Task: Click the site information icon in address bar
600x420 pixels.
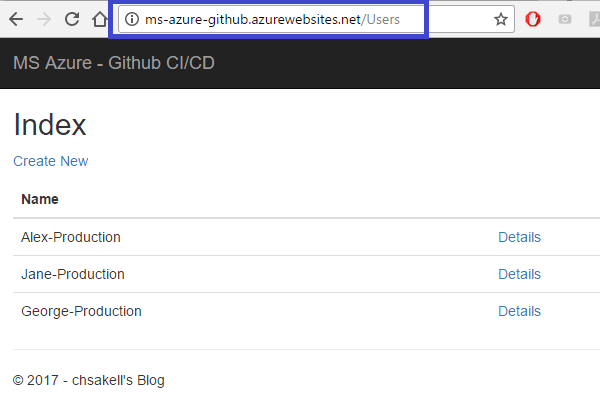Action: (x=130, y=19)
